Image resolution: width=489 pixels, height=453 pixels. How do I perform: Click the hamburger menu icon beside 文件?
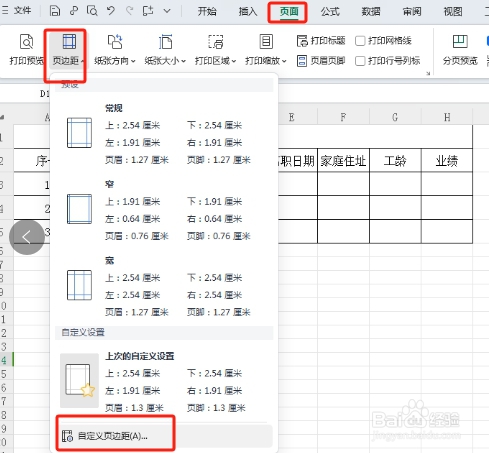[5, 10]
